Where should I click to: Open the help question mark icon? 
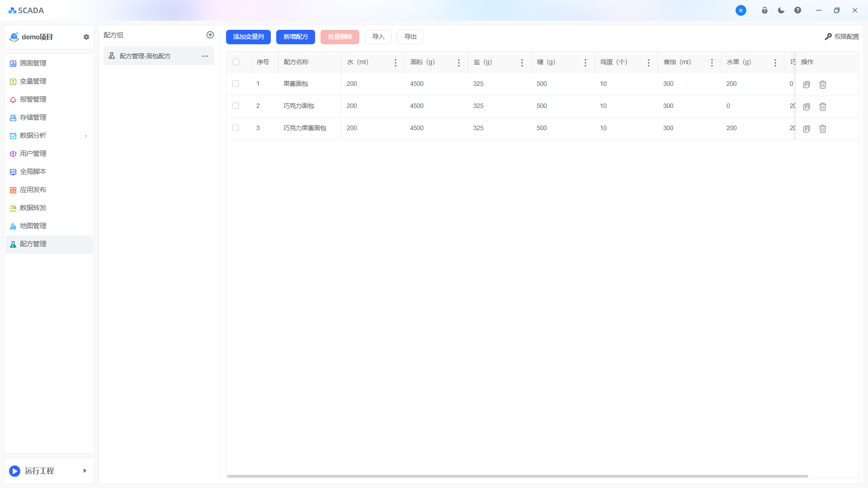coord(797,10)
